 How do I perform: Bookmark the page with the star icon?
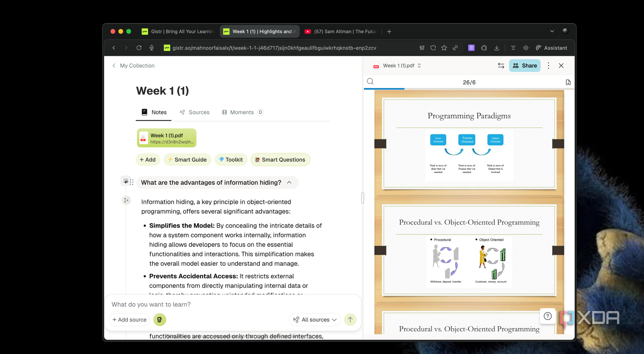coord(444,48)
